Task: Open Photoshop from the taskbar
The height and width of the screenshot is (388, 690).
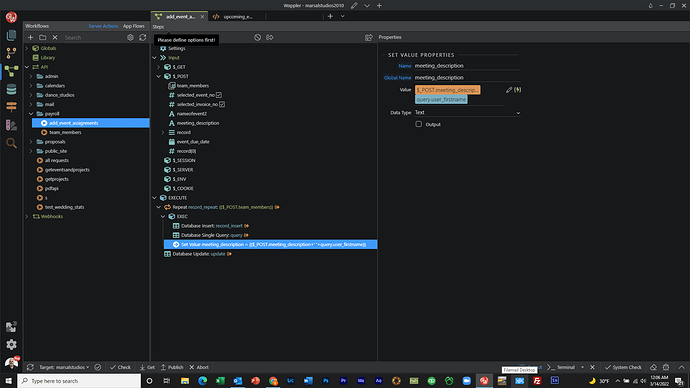Action: coord(326,381)
